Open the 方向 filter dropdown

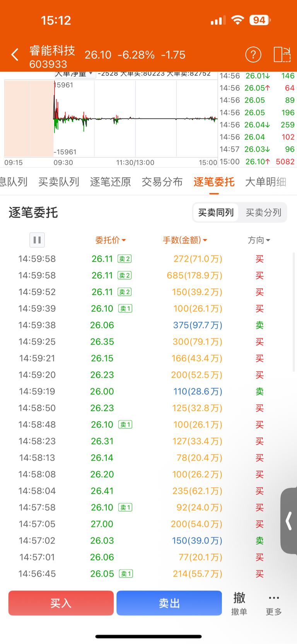259,240
